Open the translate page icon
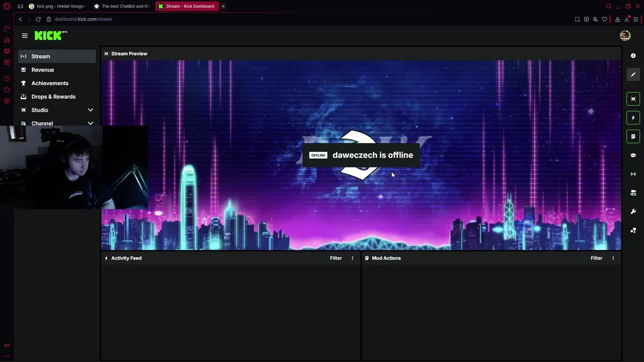This screenshot has width=644, height=362. [x=595, y=19]
